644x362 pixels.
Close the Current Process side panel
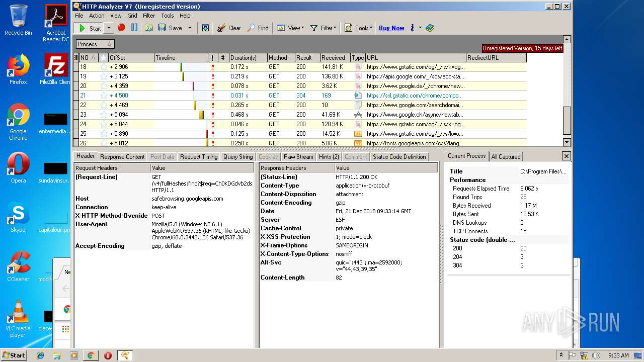566,156
